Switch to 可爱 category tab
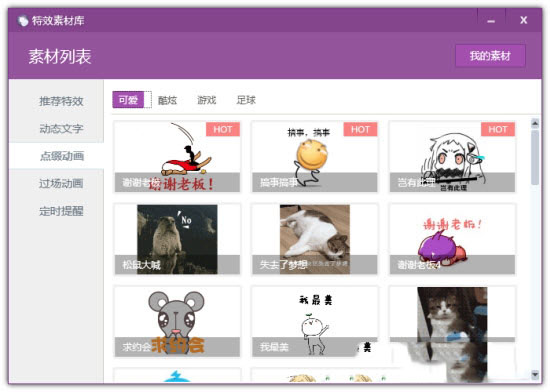This screenshot has height=392, width=550. (x=128, y=100)
